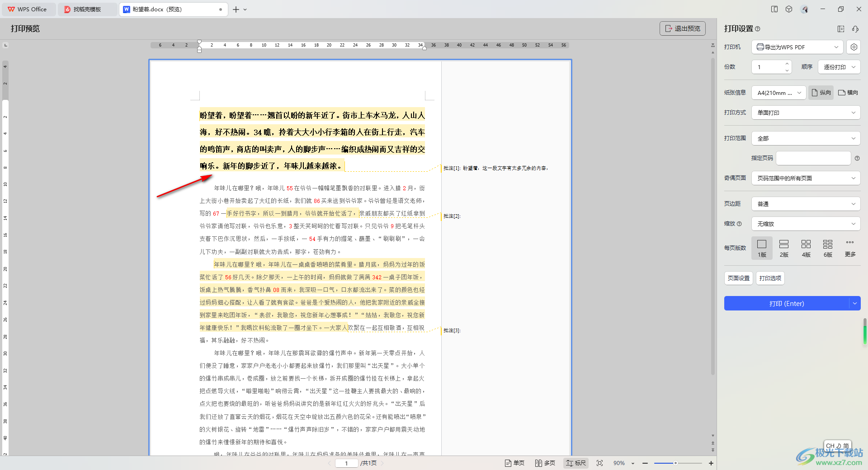This screenshot has width=868, height=470.
Task: Select 1 page per sheet layout
Action: click(762, 248)
